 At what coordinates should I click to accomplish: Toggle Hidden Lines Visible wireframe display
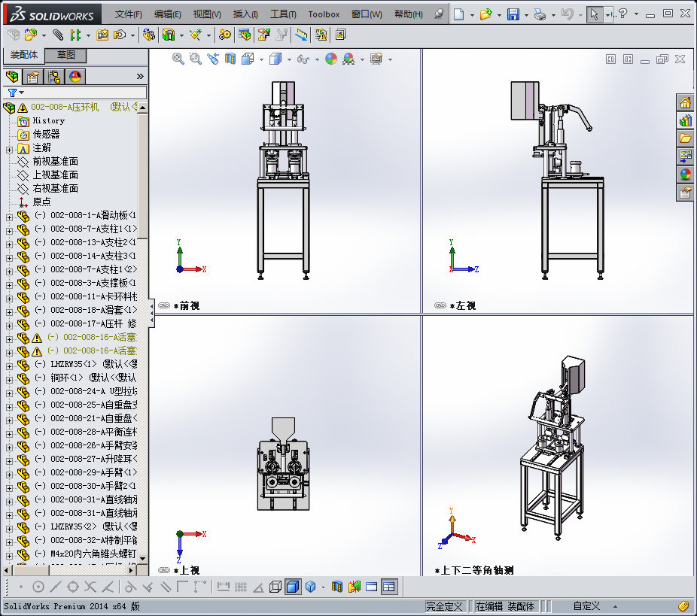[x=275, y=587]
